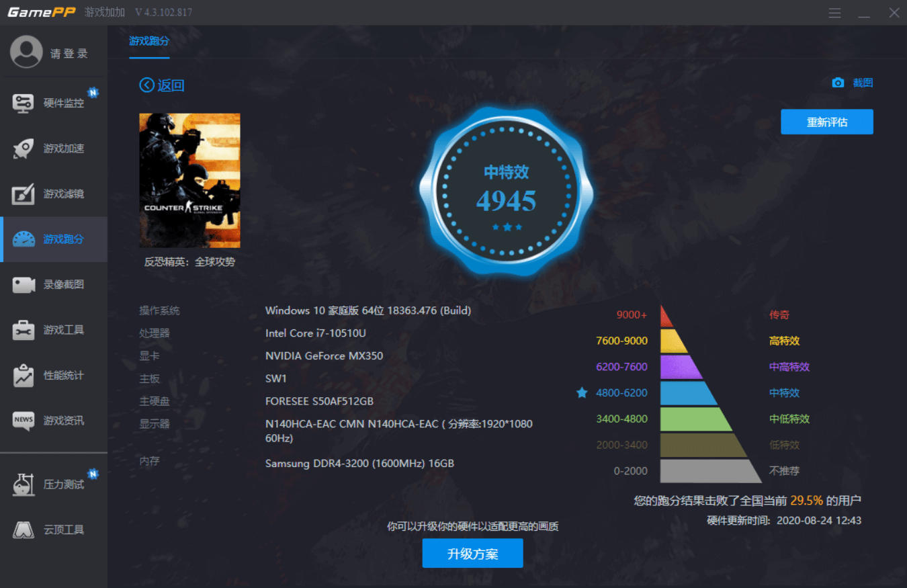Open the game acceleration (游戏加速) rocket icon

coord(24,149)
